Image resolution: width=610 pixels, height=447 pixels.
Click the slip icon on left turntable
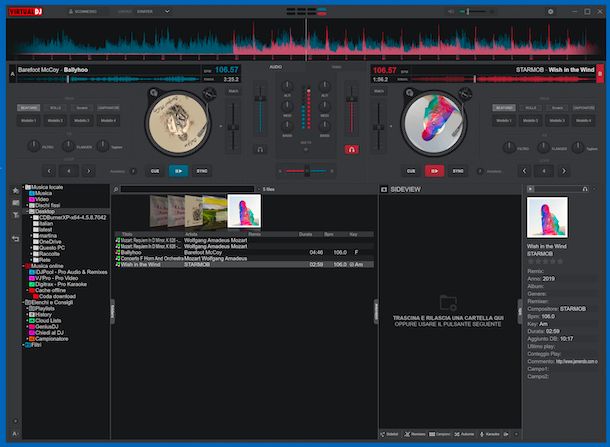[209, 94]
